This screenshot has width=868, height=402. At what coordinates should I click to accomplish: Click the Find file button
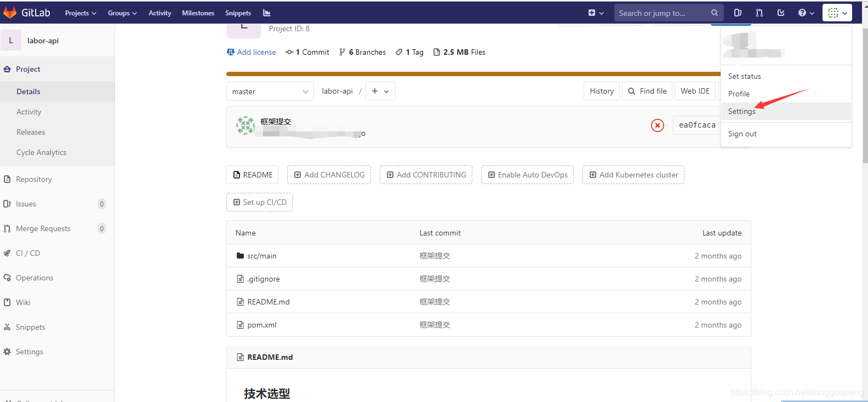pos(647,91)
